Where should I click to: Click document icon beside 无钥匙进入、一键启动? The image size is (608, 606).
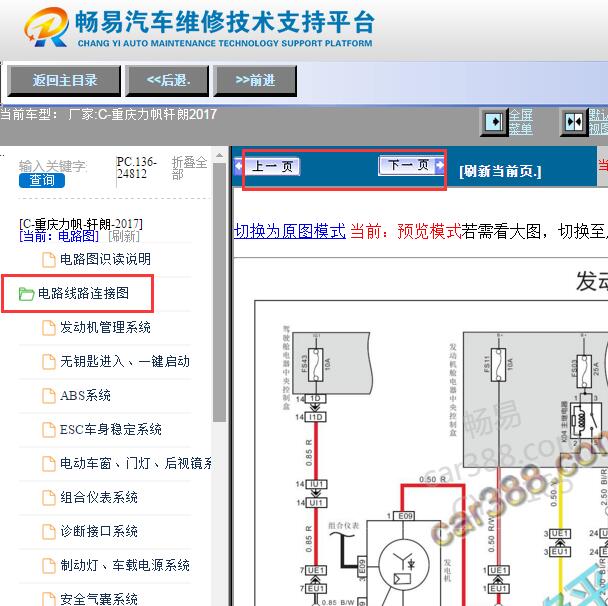(49, 362)
